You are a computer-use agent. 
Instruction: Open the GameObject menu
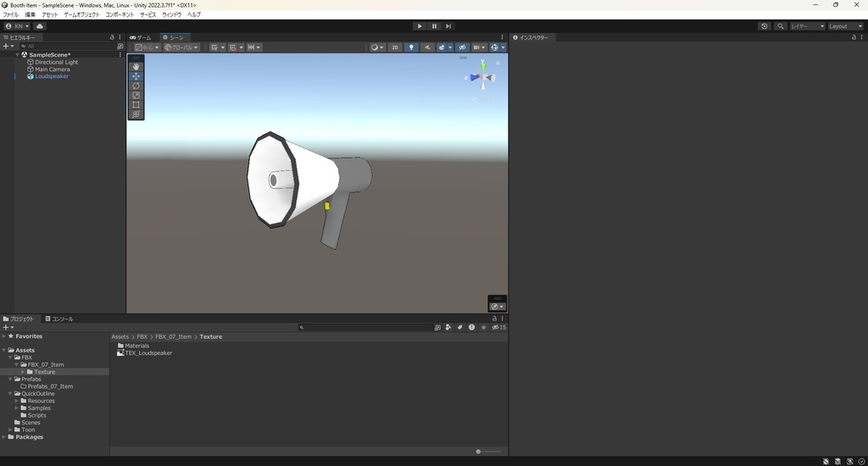81,15
